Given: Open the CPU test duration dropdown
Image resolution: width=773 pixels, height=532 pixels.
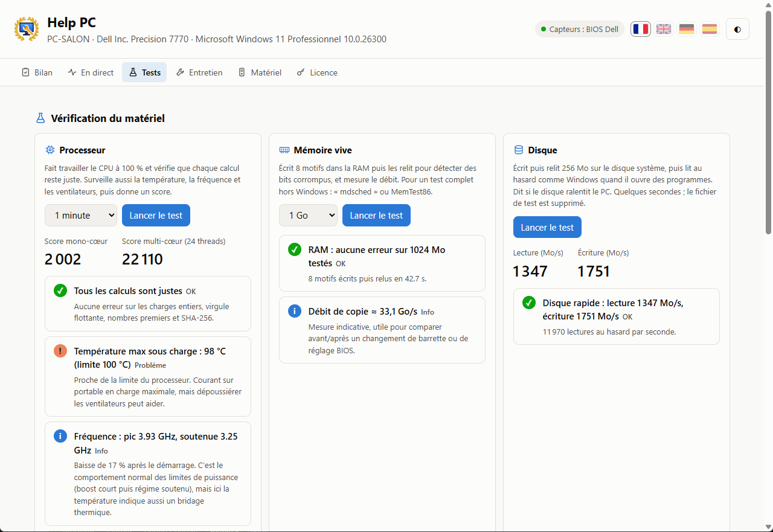Looking at the screenshot, I should (x=81, y=216).
